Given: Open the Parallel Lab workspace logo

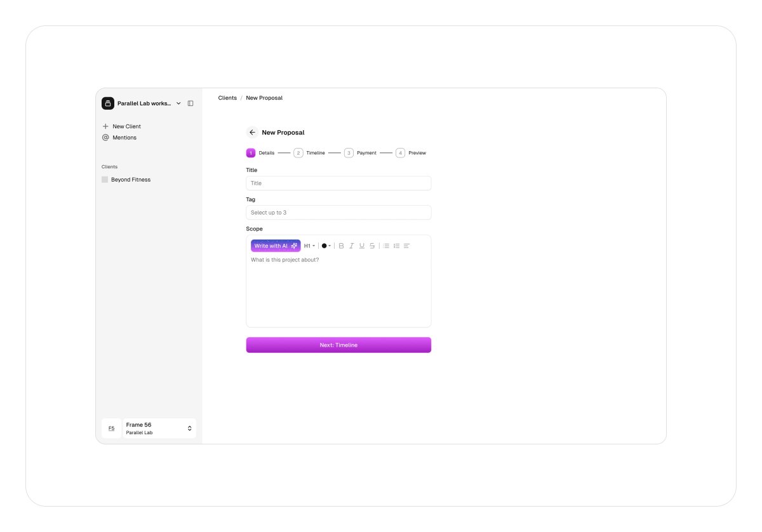Looking at the screenshot, I should [x=108, y=103].
